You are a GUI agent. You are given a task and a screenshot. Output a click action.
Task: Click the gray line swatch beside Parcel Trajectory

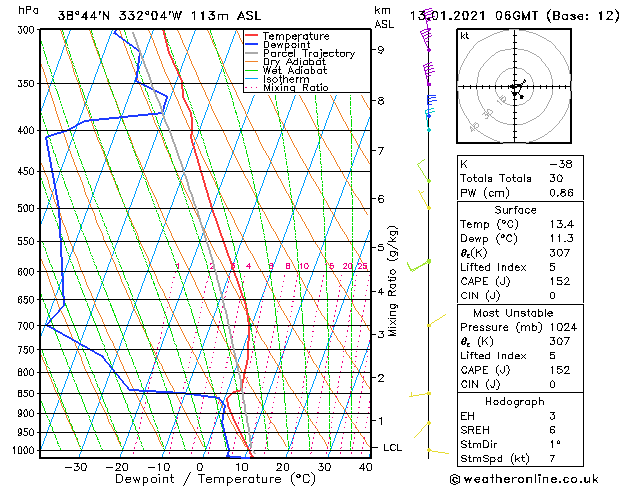click(x=251, y=53)
